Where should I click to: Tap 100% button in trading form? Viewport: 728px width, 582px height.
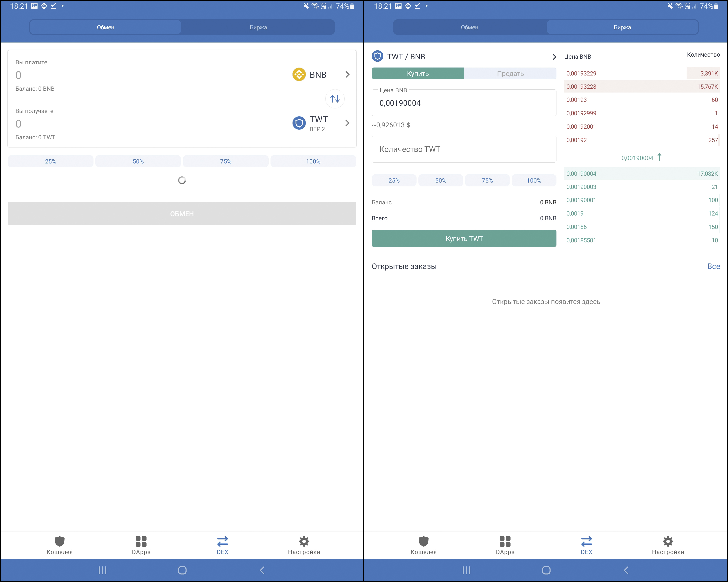(x=534, y=181)
